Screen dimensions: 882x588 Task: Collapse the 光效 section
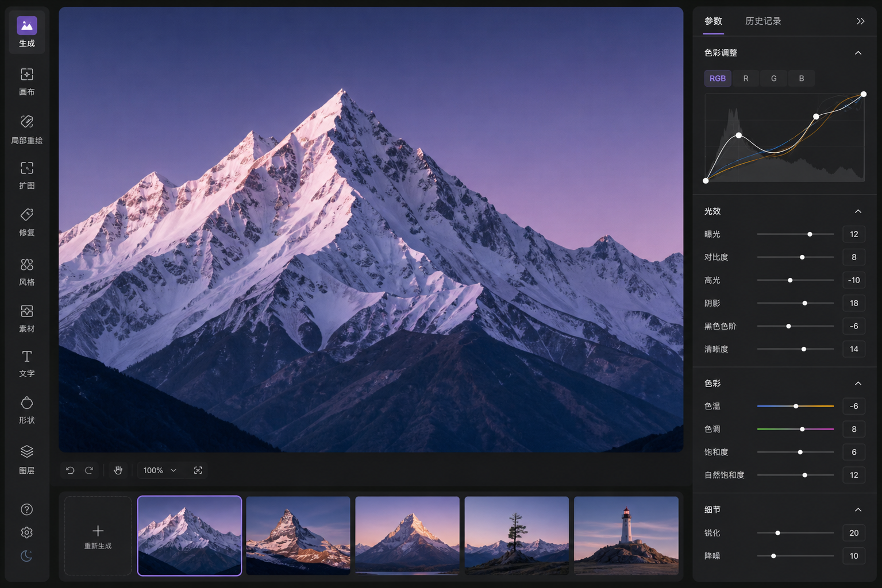point(858,211)
